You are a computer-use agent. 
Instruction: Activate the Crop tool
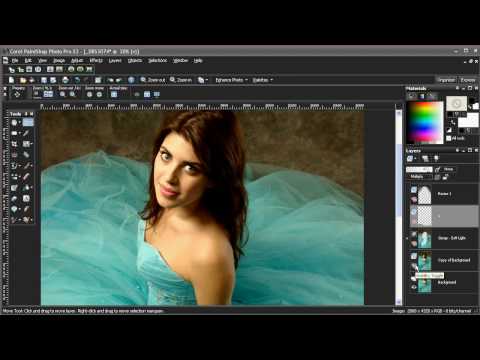click(x=15, y=144)
